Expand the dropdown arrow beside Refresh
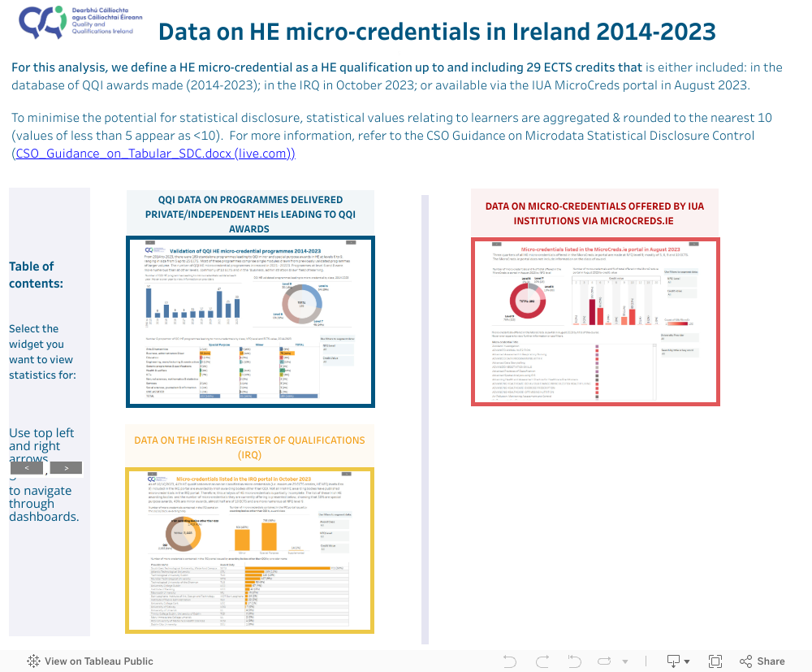Screen dimensions: 812x672 pos(625,661)
